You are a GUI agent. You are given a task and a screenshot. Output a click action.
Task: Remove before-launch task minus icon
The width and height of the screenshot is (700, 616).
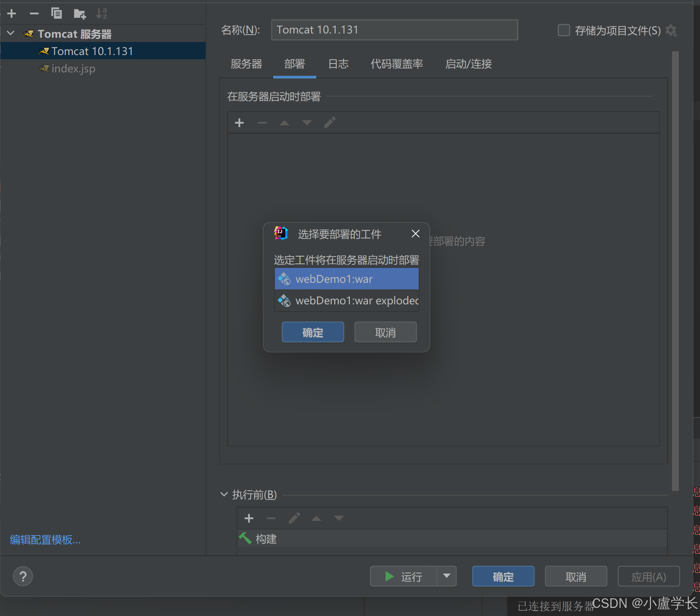(x=271, y=518)
